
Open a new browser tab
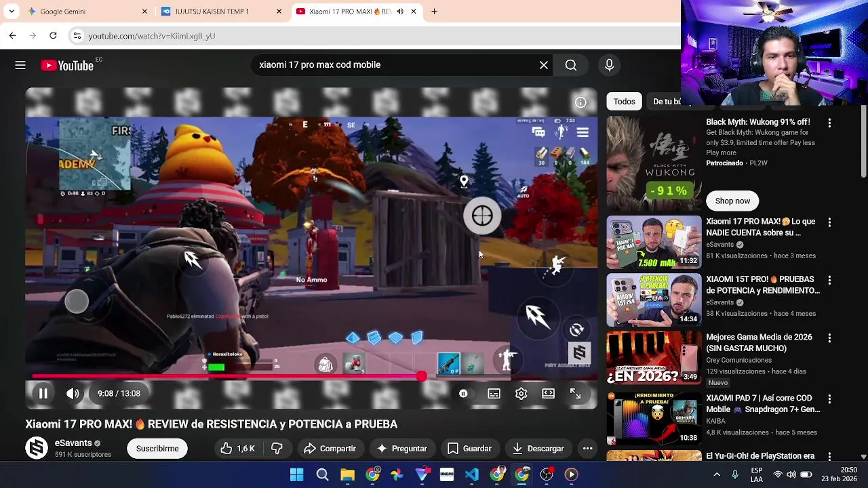click(x=434, y=12)
